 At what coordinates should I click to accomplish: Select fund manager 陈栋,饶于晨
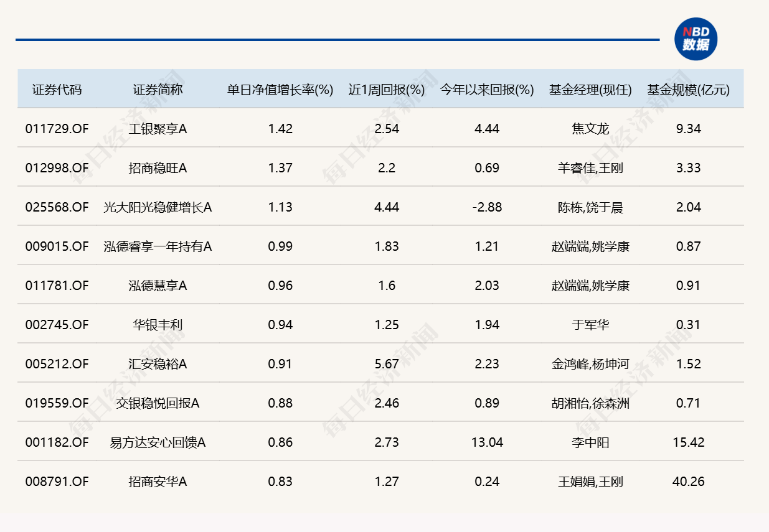tap(590, 207)
